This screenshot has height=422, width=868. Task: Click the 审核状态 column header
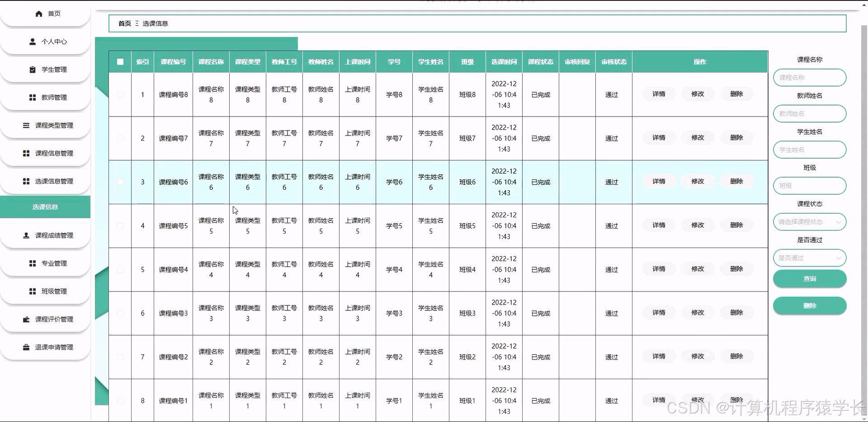pos(614,62)
